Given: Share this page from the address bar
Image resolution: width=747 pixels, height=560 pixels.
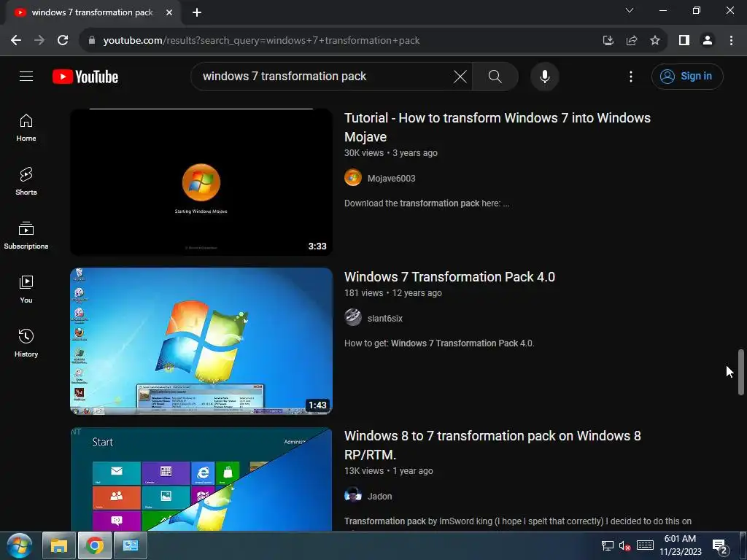Looking at the screenshot, I should (x=632, y=41).
